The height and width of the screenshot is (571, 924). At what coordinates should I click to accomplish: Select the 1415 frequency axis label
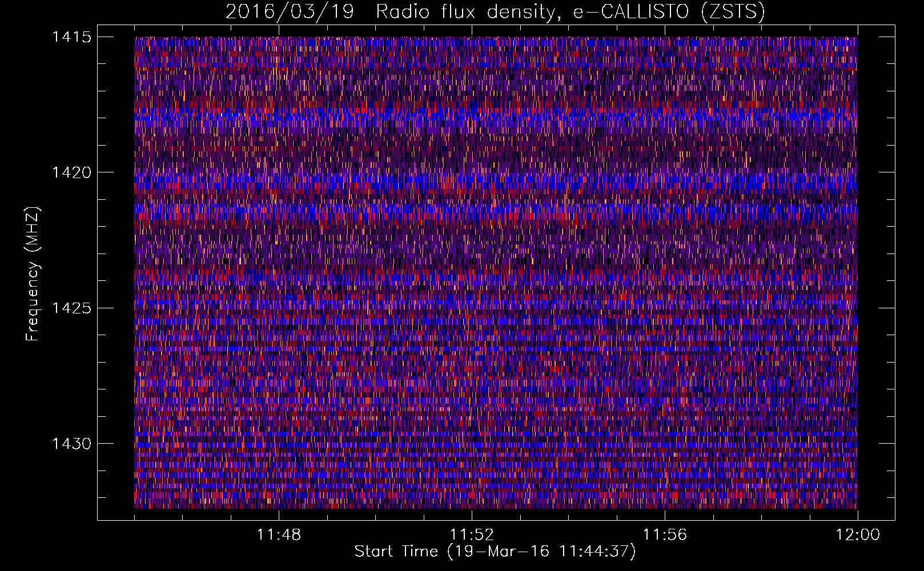71,37
